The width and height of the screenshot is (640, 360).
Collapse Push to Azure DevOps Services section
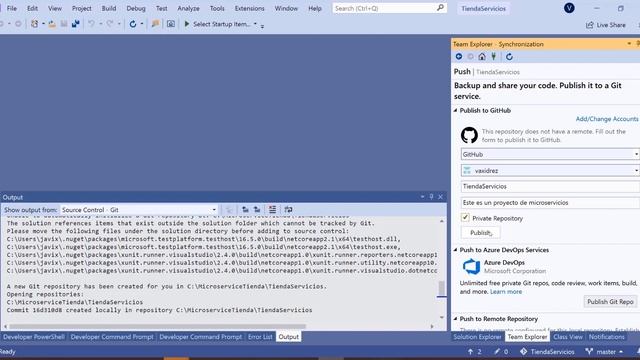(x=456, y=250)
